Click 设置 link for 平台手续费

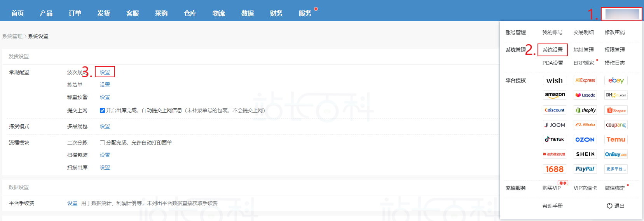click(x=72, y=203)
